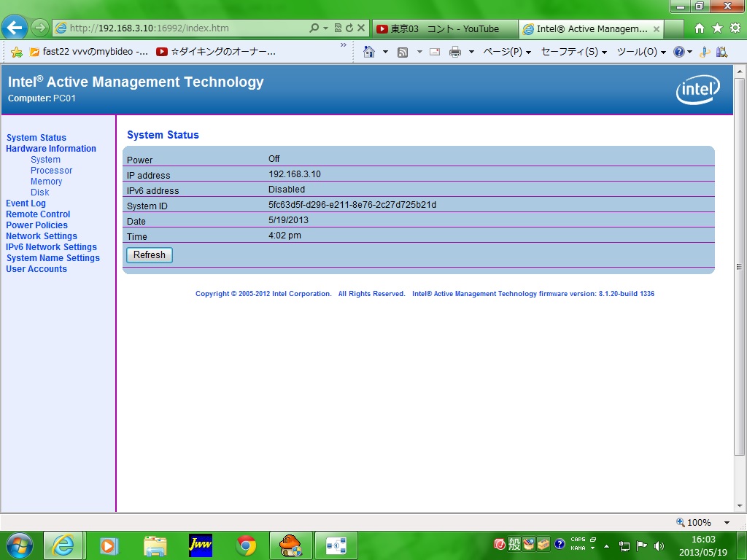Viewport: 747px width, 560px height.
Task: Open User Accounts link
Action: pos(36,269)
